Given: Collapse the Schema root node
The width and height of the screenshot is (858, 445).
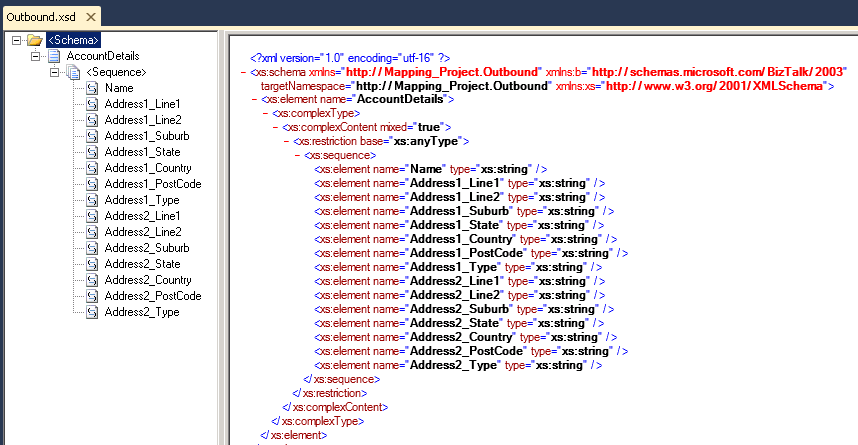Looking at the screenshot, I should coord(16,40).
